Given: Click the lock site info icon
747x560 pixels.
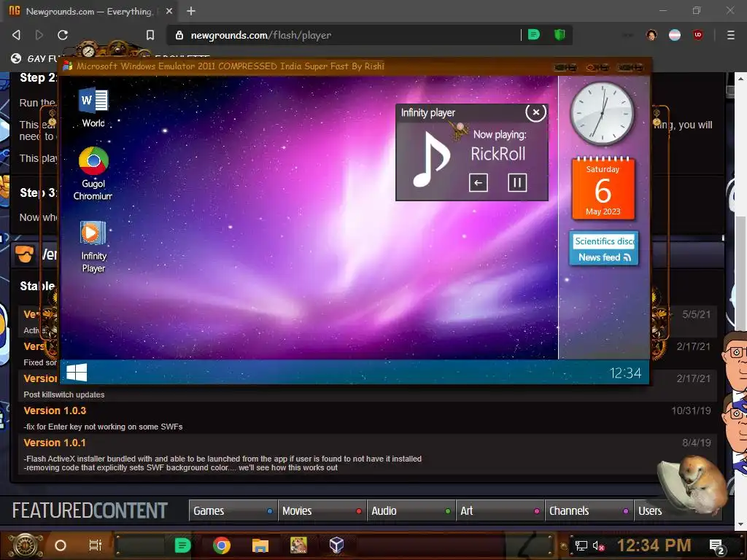Looking at the screenshot, I should (x=179, y=35).
